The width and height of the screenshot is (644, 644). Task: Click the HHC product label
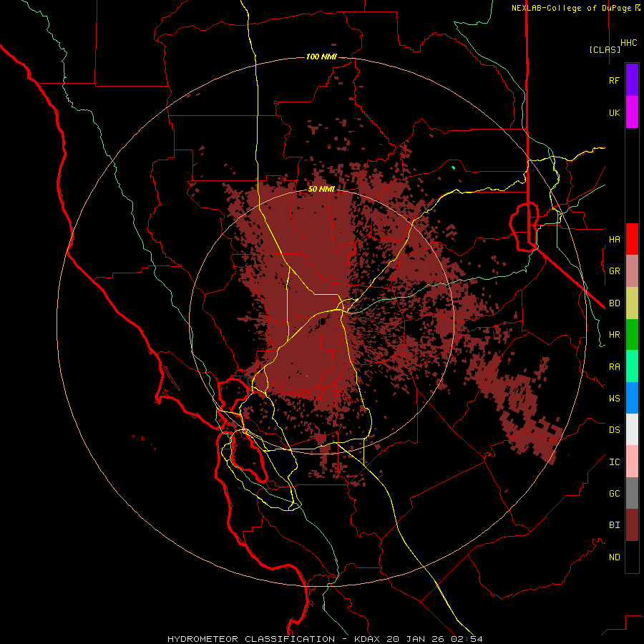(629, 43)
